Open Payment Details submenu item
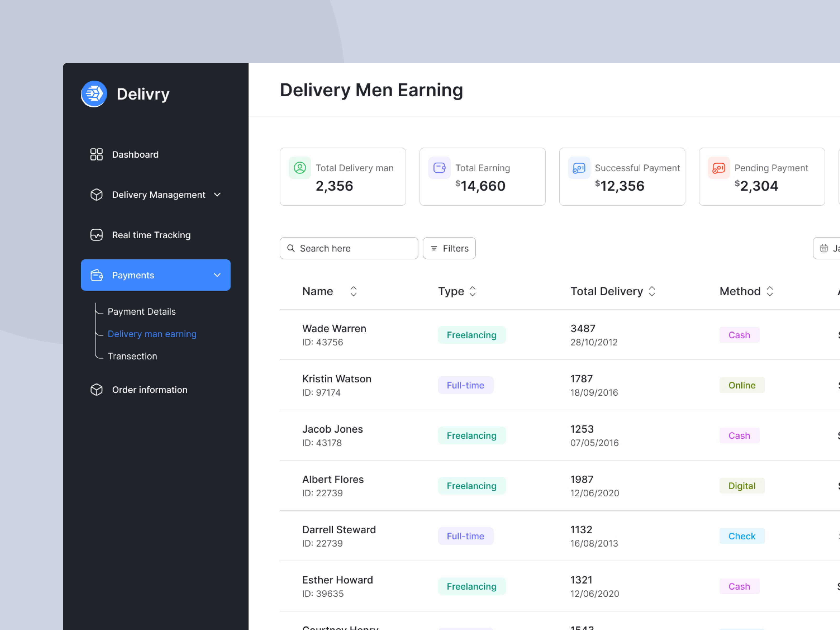 tap(142, 311)
